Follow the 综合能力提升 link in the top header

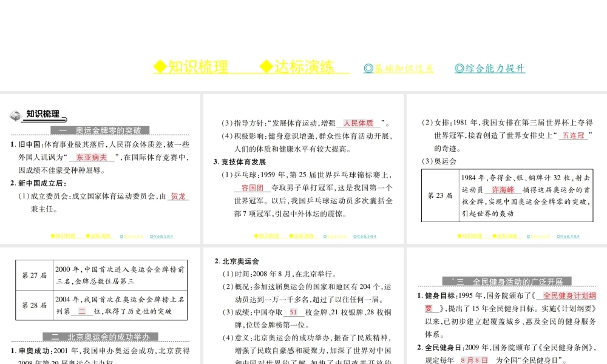point(490,69)
